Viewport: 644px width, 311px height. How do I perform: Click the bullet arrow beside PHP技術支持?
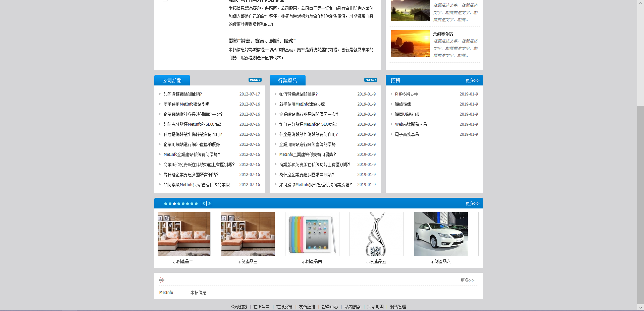click(x=391, y=94)
